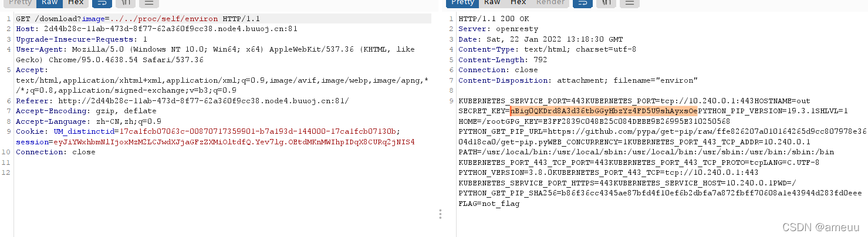Click the Referer header line
This screenshot has width=868, height=237.
coord(183,101)
